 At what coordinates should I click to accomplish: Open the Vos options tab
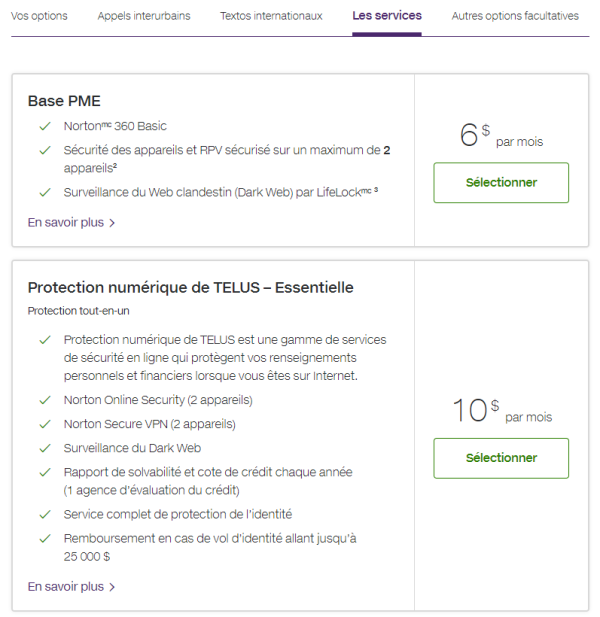(39, 16)
